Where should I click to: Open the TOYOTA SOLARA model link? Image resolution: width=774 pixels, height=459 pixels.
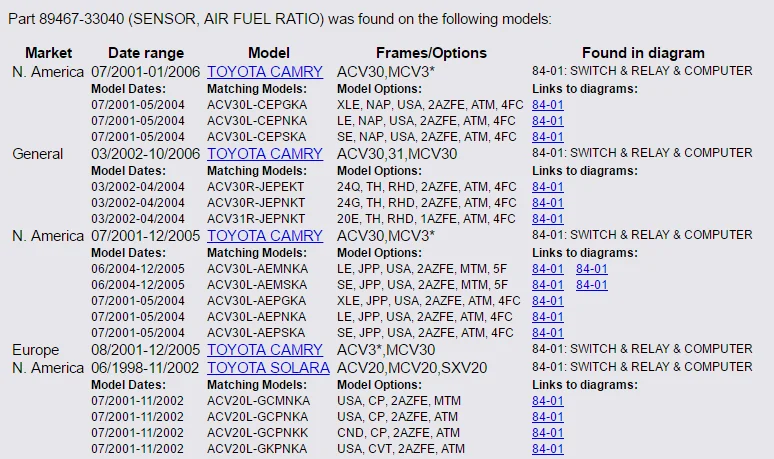(x=268, y=368)
